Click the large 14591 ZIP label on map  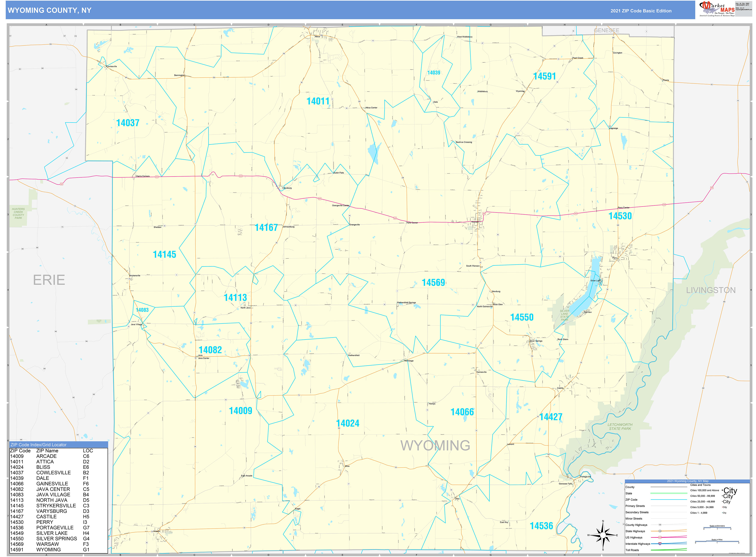pos(544,76)
